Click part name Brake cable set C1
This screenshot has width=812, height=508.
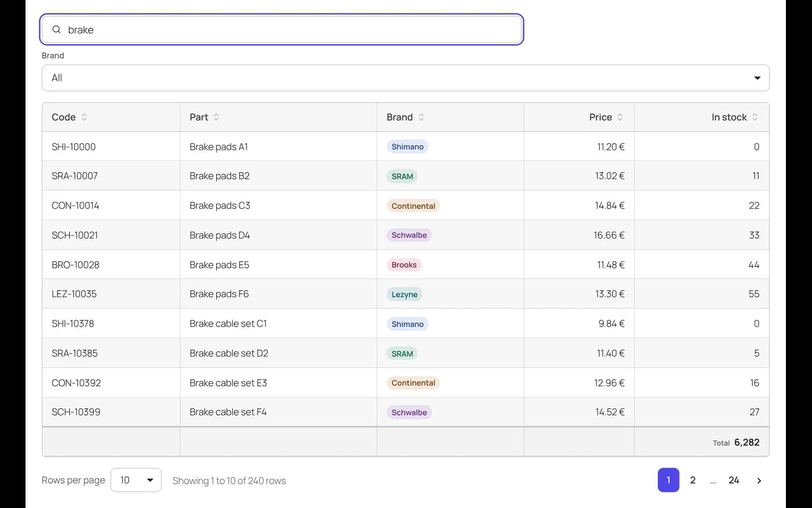(x=228, y=323)
